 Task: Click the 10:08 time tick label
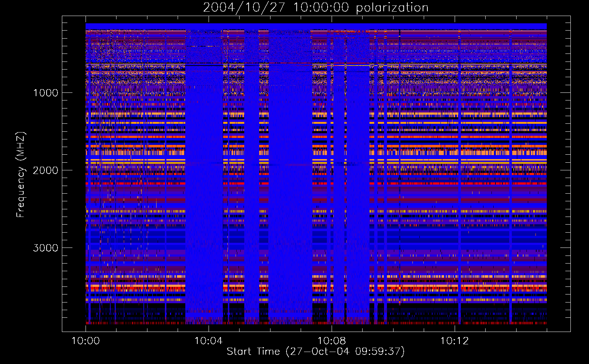[x=332, y=341]
